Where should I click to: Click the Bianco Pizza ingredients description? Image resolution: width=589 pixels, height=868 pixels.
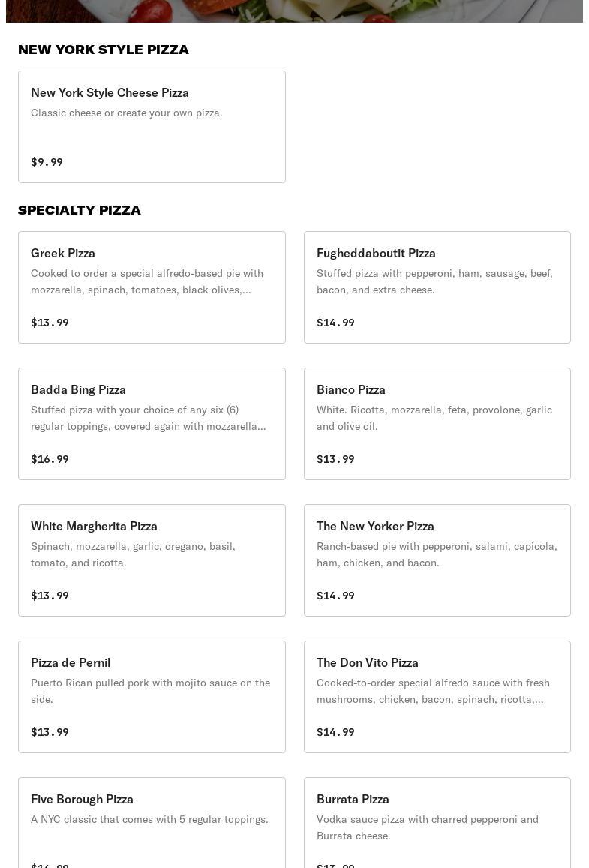click(x=434, y=418)
